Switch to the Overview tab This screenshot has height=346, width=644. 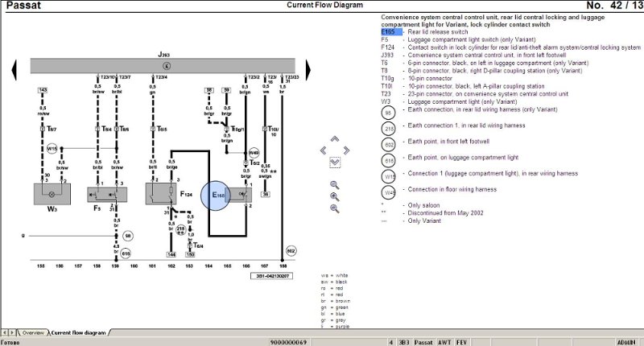point(33,333)
